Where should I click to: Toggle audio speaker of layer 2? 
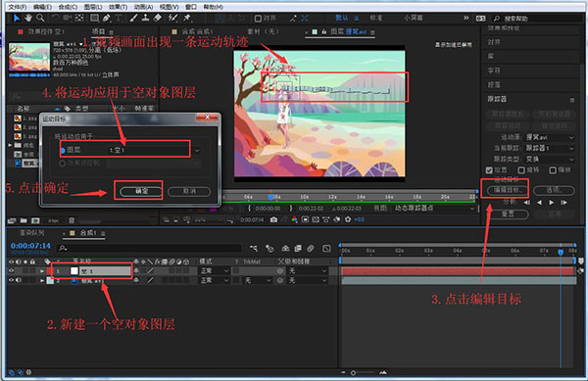click(x=19, y=280)
